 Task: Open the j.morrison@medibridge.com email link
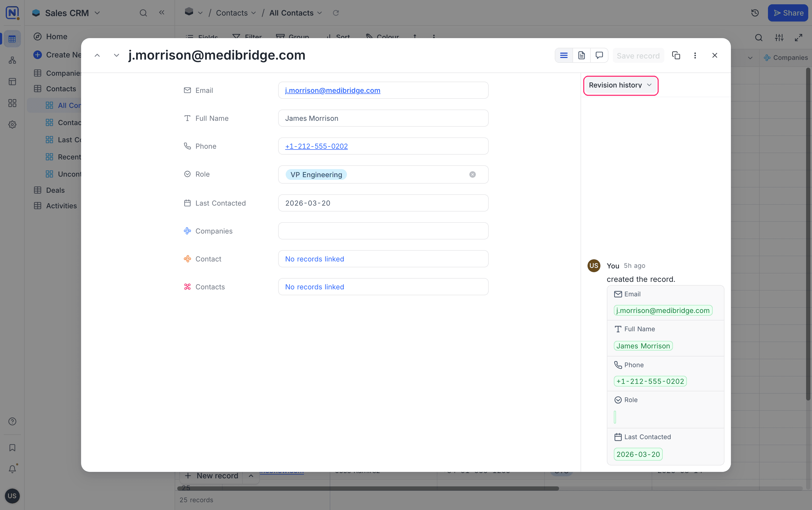coord(332,90)
